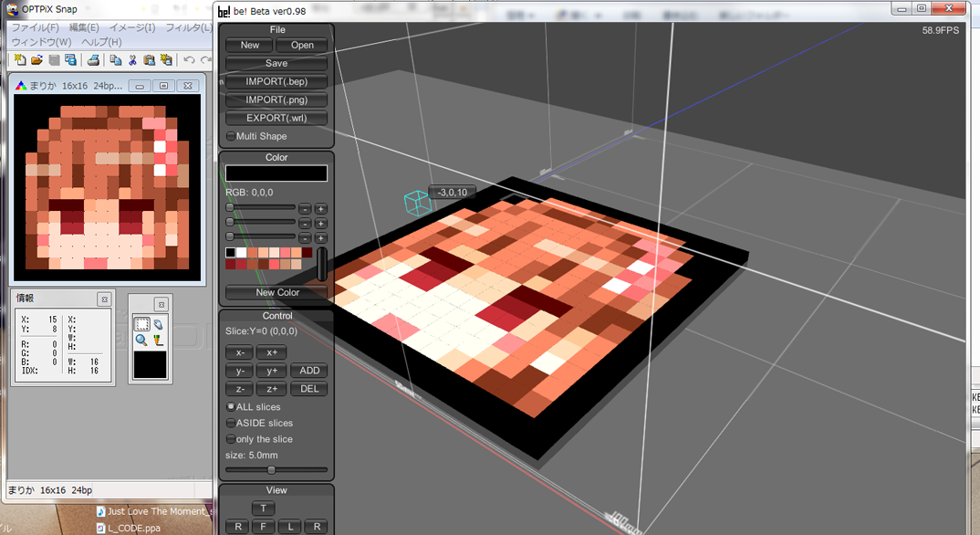The image size is (980, 535).
Task: Click the New Color button
Action: pyautogui.click(x=276, y=293)
